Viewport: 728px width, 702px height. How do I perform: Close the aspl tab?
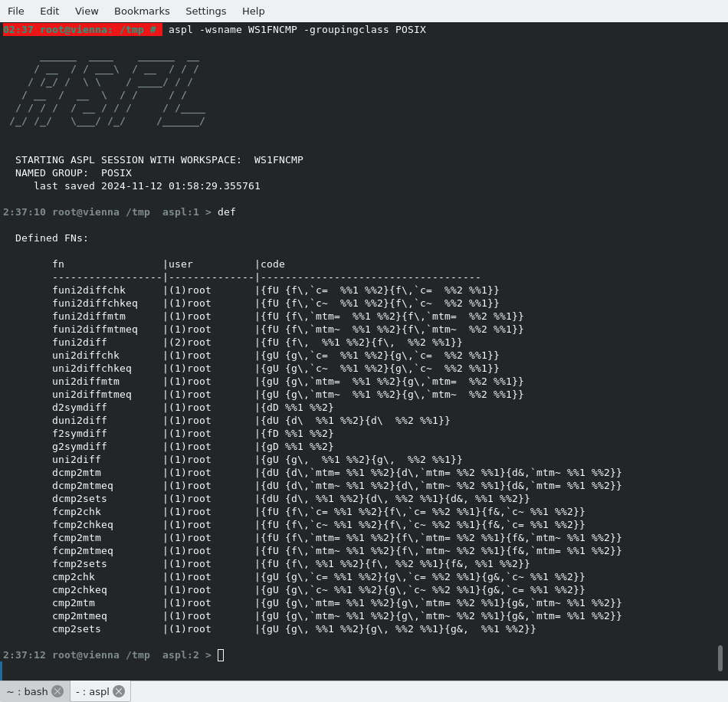[x=119, y=691]
